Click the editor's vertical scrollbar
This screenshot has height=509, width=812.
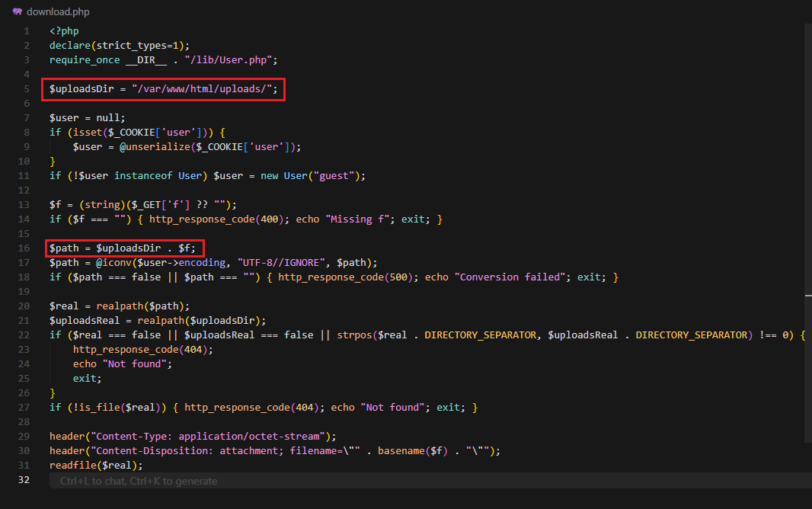[x=807, y=229]
